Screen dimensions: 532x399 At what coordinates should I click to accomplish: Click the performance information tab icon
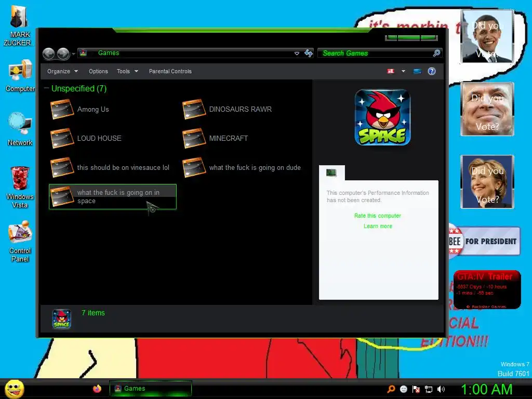click(331, 172)
